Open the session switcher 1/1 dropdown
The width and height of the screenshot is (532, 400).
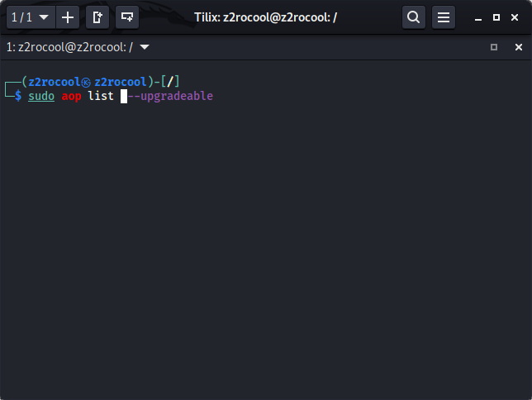pos(31,17)
